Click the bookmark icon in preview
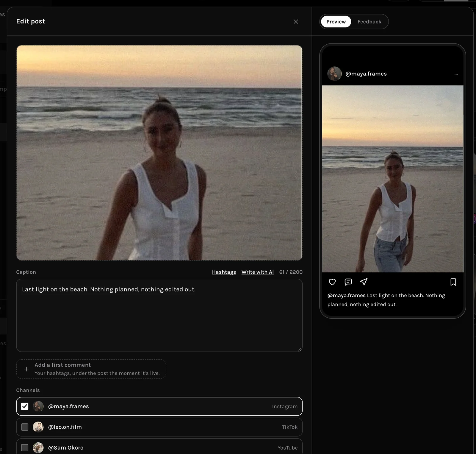Screen dimensions: 476x454 point(453,282)
